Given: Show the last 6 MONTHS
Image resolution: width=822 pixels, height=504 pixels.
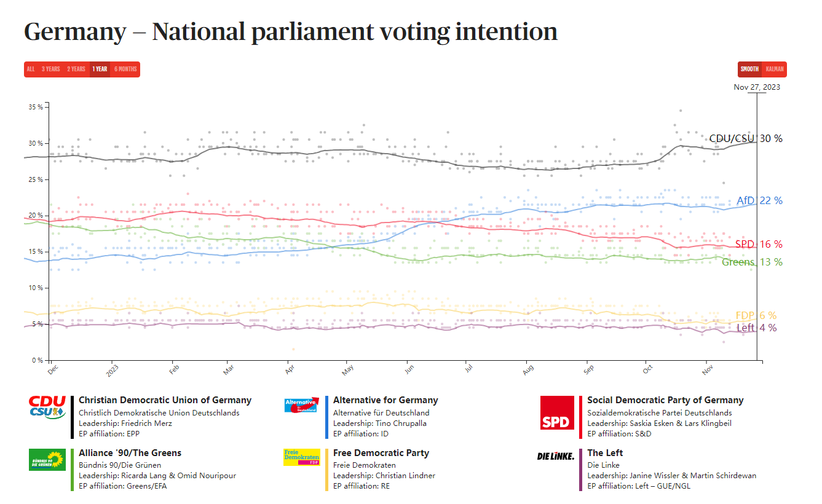Looking at the screenshot, I should 125,69.
